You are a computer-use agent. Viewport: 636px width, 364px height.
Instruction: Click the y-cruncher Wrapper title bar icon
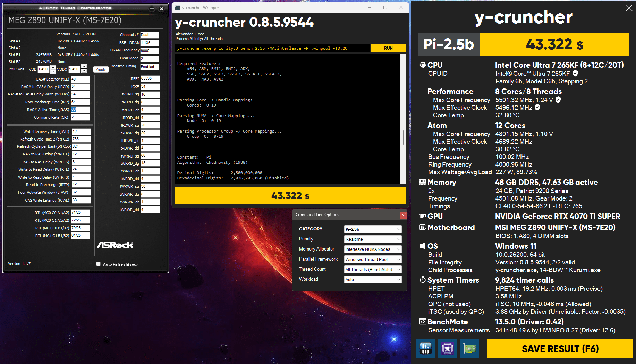click(x=177, y=7)
